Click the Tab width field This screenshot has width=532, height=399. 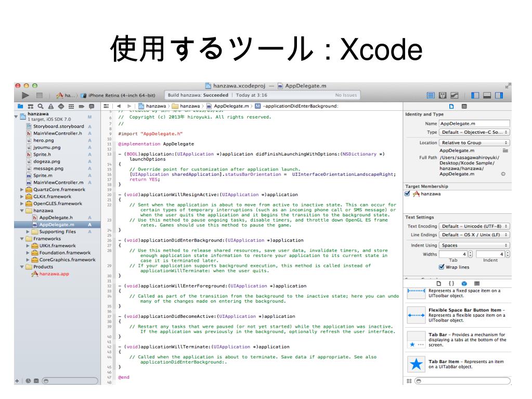point(453,254)
